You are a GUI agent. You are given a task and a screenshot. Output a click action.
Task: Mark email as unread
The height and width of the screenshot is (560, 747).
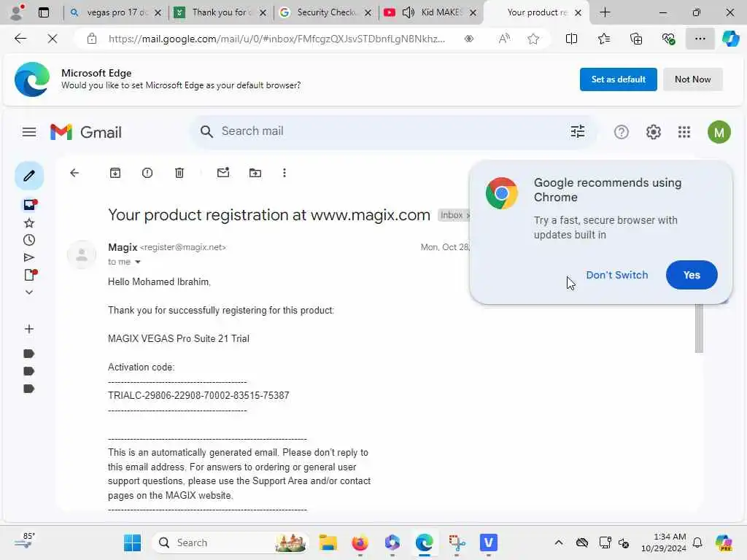(223, 172)
